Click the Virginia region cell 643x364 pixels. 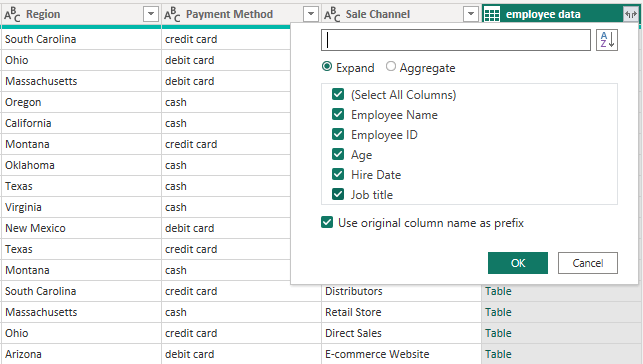click(81, 207)
